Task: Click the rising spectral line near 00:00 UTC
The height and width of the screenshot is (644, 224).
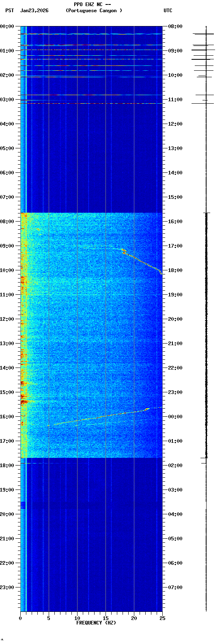Action: pos(106,416)
